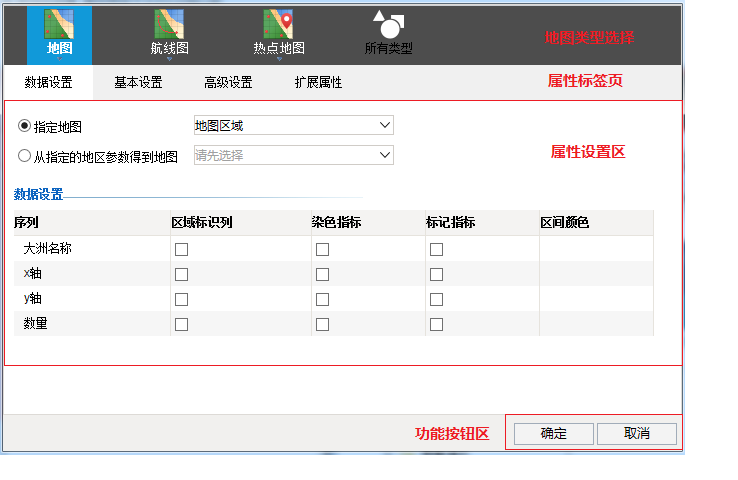Image resolution: width=738 pixels, height=480 pixels.
Task: Check 标记指标 for x轴 row
Action: pos(436,274)
